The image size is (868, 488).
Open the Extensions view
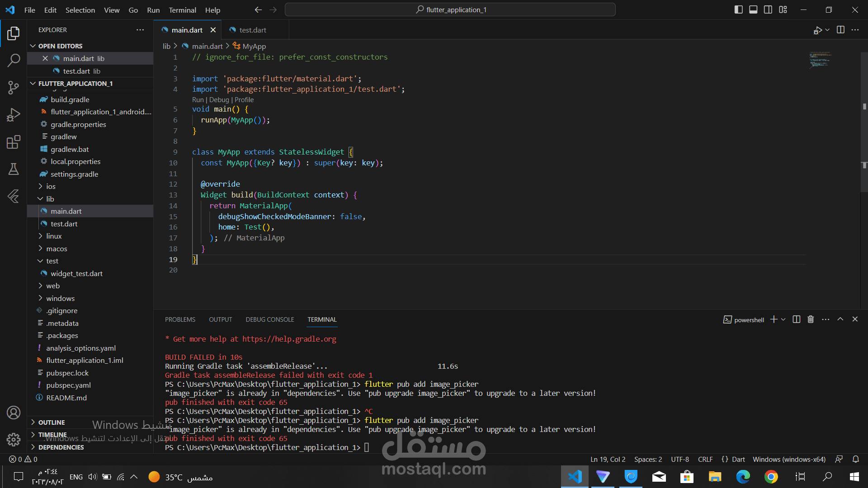pyautogui.click(x=14, y=142)
